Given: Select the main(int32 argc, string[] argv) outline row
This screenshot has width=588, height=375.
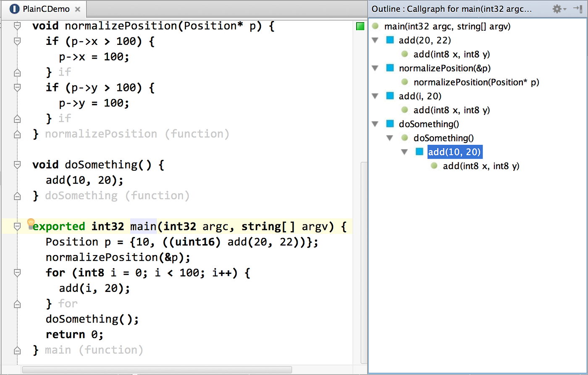Looking at the screenshot, I should point(447,26).
